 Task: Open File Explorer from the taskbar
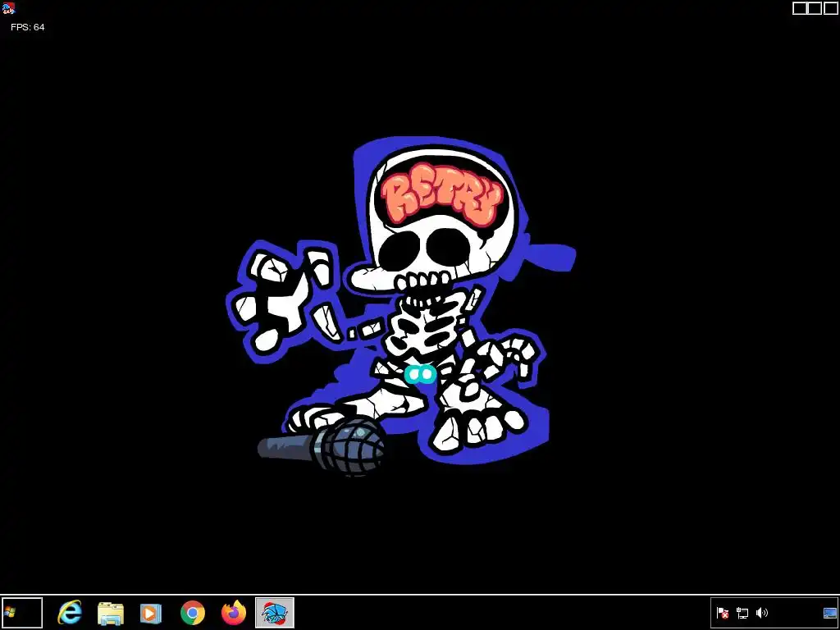[x=111, y=613]
